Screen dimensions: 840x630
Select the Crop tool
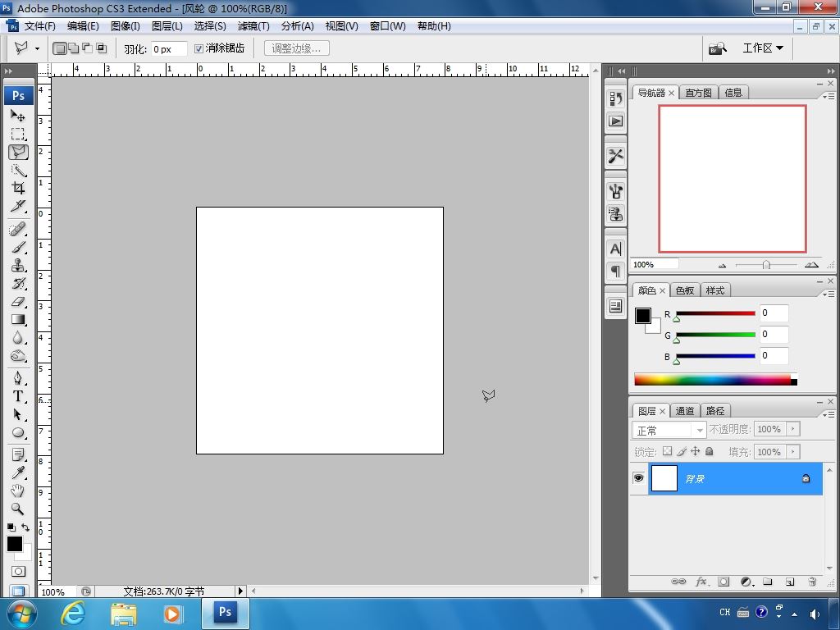point(17,189)
